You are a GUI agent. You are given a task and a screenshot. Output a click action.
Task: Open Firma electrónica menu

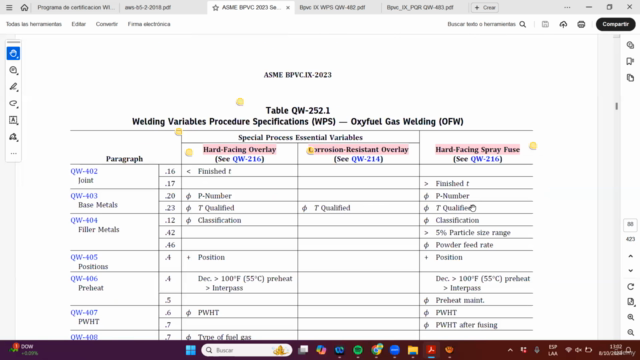(149, 24)
